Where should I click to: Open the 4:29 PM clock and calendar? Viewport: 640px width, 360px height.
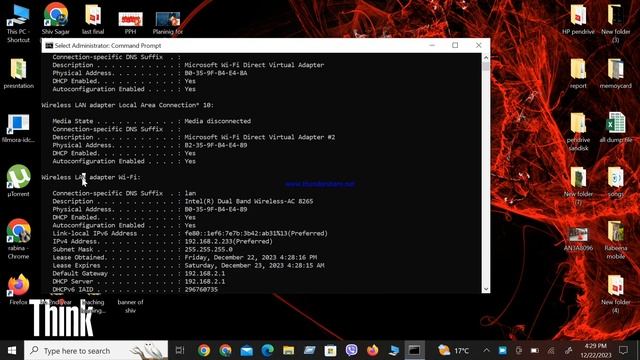pyautogui.click(x=596, y=350)
